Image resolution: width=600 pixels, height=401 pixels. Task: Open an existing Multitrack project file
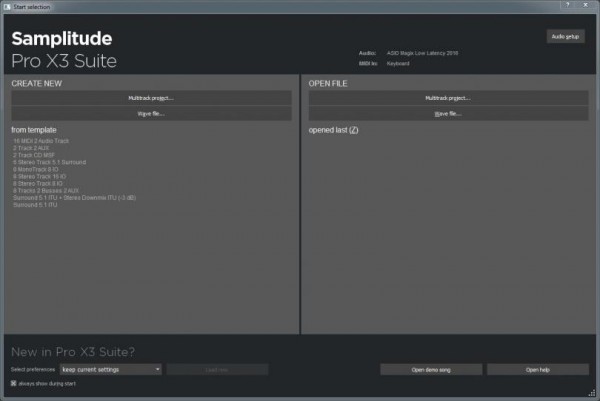pos(448,98)
